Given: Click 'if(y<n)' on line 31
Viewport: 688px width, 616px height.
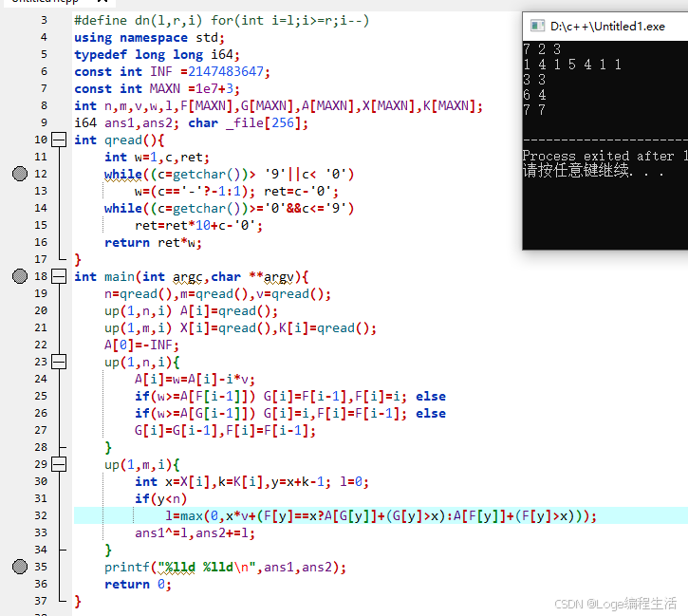Looking at the screenshot, I should coord(161,499).
